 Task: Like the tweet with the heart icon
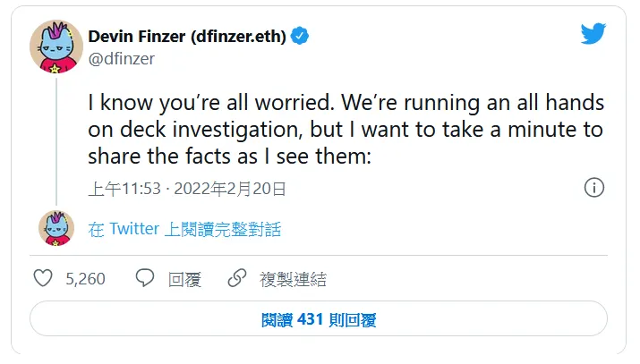[x=43, y=279]
